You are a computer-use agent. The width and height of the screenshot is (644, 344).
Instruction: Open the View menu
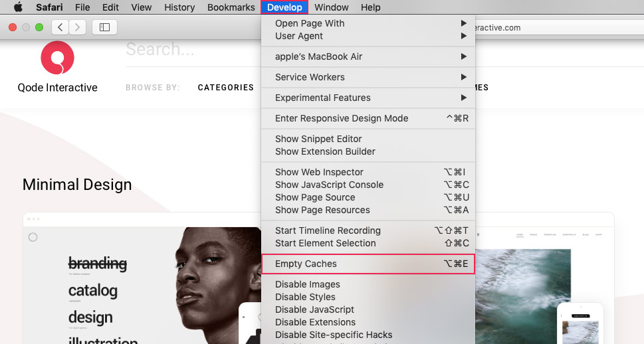point(142,7)
